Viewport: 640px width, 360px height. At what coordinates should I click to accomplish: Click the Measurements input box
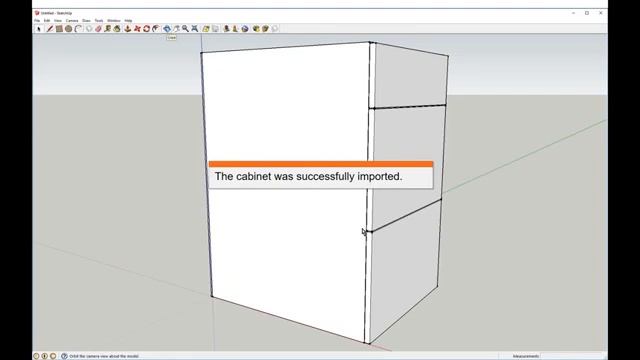pos(571,356)
